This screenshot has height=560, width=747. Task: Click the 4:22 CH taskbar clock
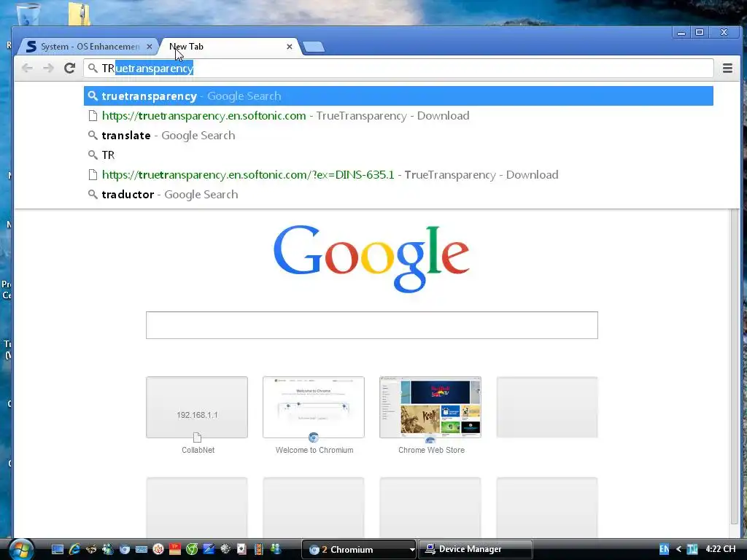[x=720, y=549]
